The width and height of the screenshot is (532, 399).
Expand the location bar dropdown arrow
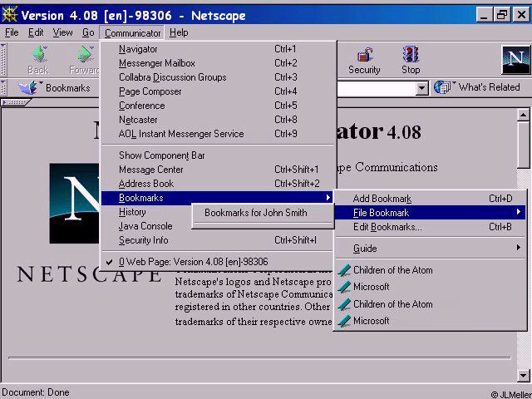point(421,88)
